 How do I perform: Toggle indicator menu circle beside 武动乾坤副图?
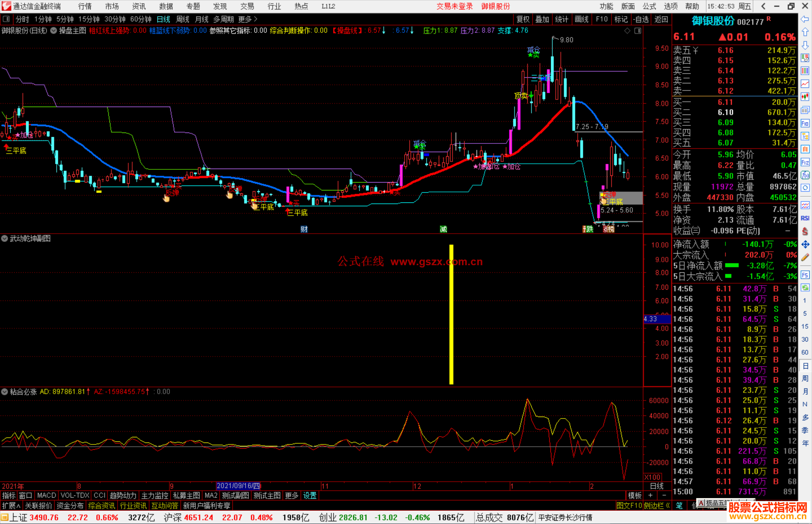tap(5, 239)
